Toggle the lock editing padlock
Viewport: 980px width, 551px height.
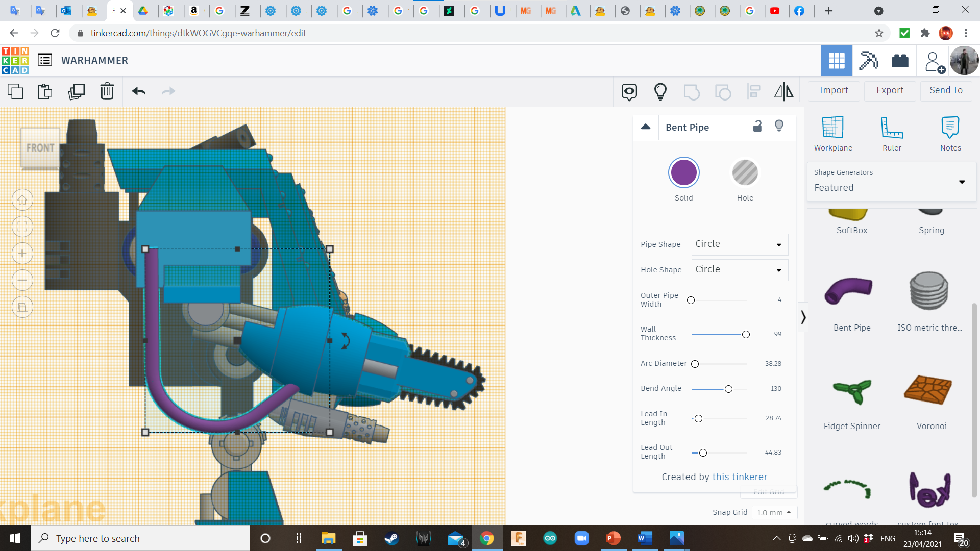pyautogui.click(x=757, y=127)
